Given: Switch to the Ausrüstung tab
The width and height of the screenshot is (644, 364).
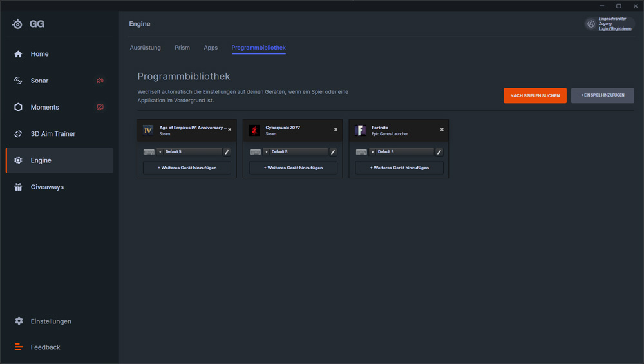Looking at the screenshot, I should (x=146, y=48).
